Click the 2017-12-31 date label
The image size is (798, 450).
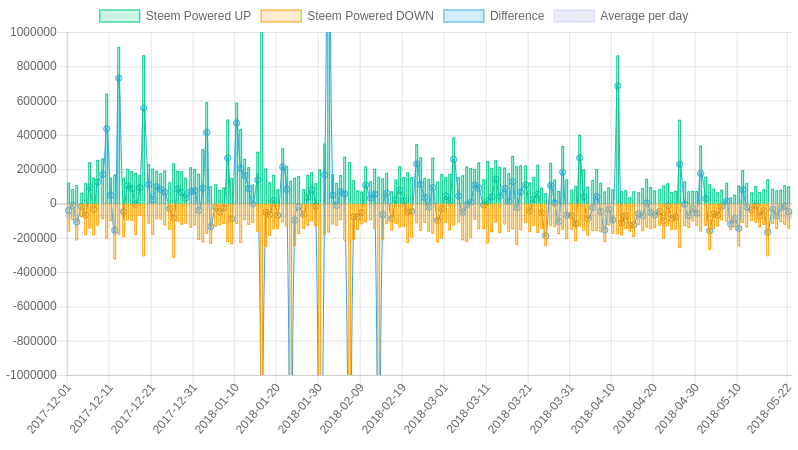tap(175, 409)
